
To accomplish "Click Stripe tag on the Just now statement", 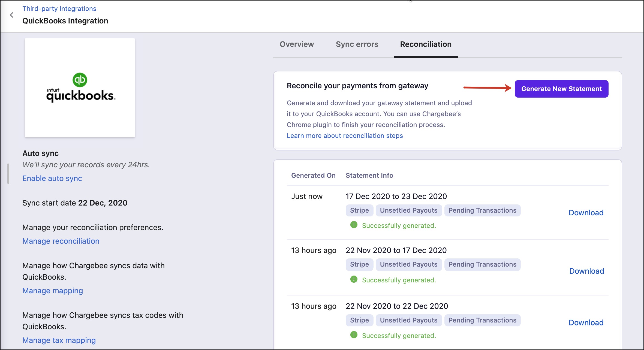I will pyautogui.click(x=359, y=210).
